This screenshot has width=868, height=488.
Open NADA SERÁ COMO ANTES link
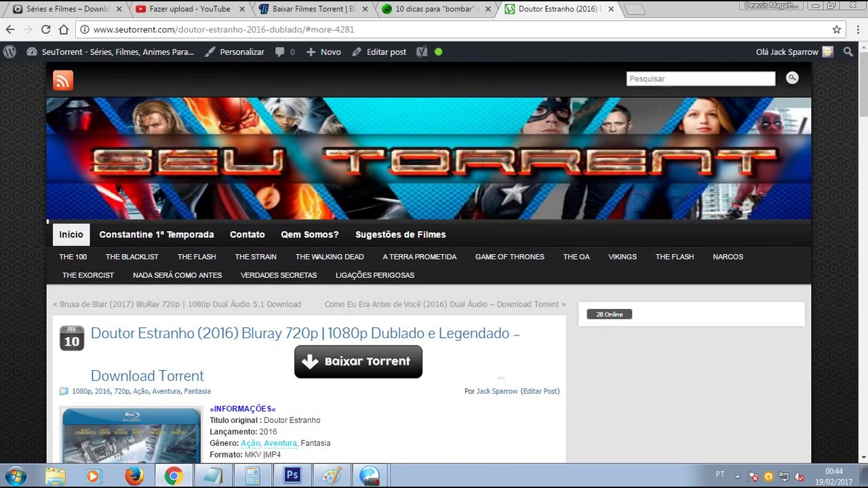tap(177, 275)
